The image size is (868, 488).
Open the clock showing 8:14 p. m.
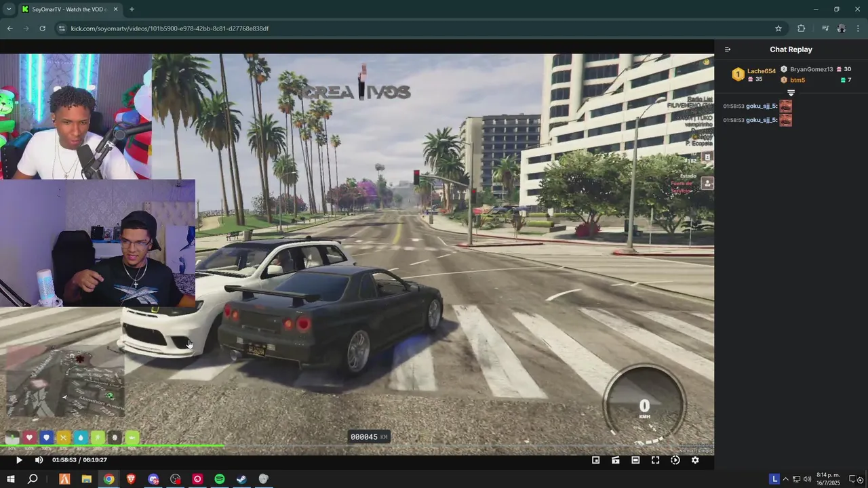[x=829, y=479]
